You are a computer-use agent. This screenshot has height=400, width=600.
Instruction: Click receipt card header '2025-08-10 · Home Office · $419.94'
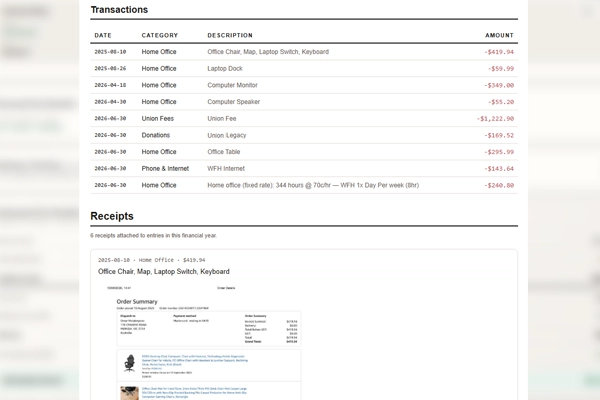point(152,260)
